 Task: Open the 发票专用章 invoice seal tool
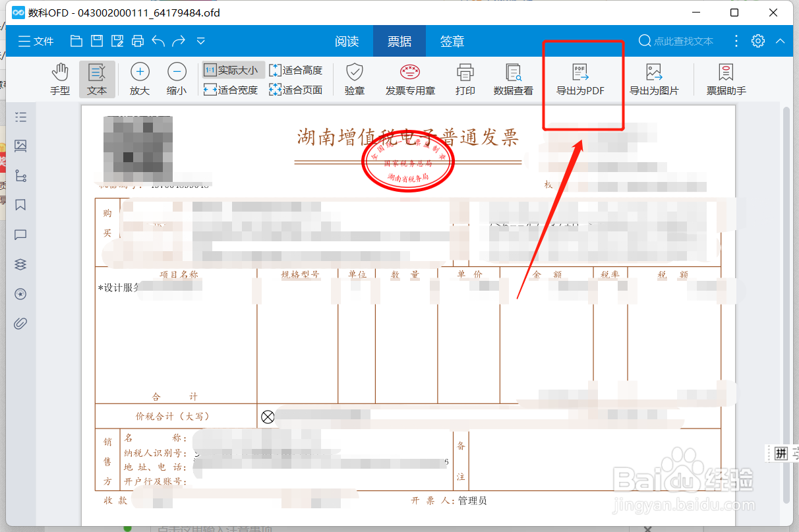click(410, 78)
